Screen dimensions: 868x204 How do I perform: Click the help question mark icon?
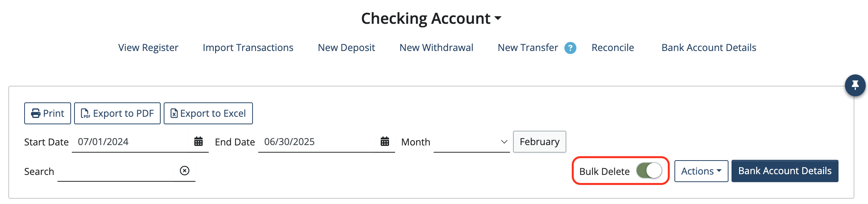570,48
